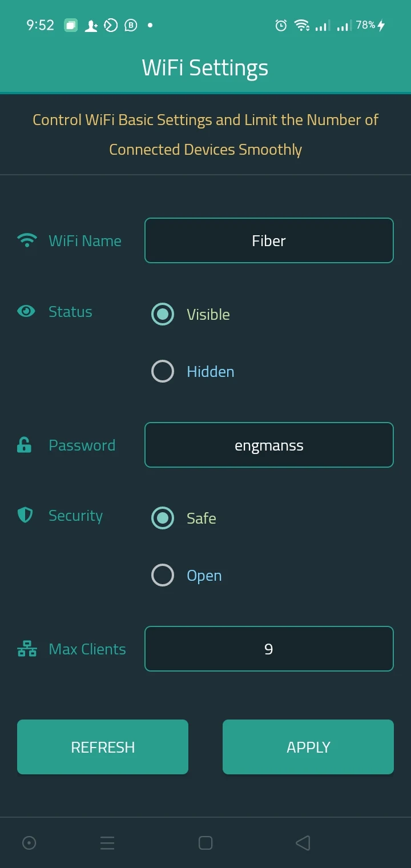
Task: Choose the Safe security option
Action: click(163, 518)
